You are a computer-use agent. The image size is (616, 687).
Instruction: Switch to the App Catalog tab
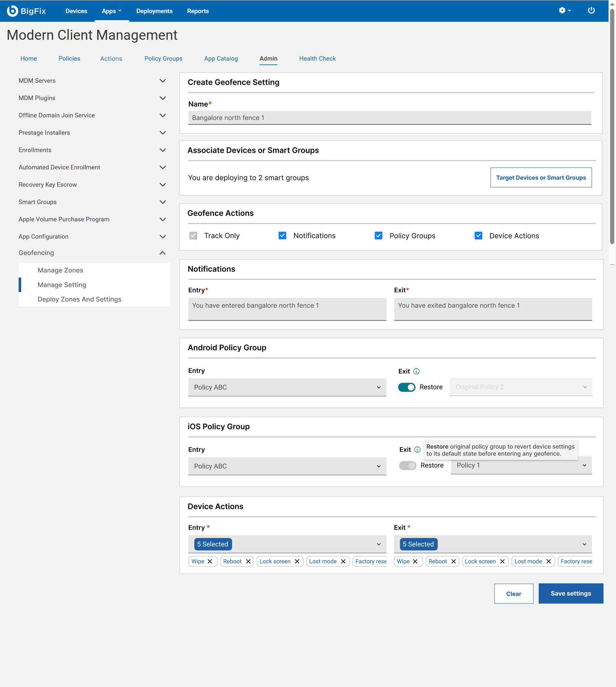pyautogui.click(x=221, y=58)
